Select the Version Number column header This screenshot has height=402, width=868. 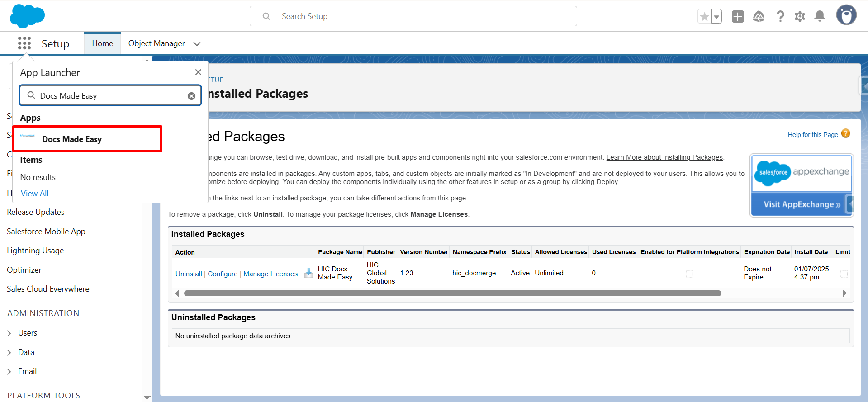point(424,252)
